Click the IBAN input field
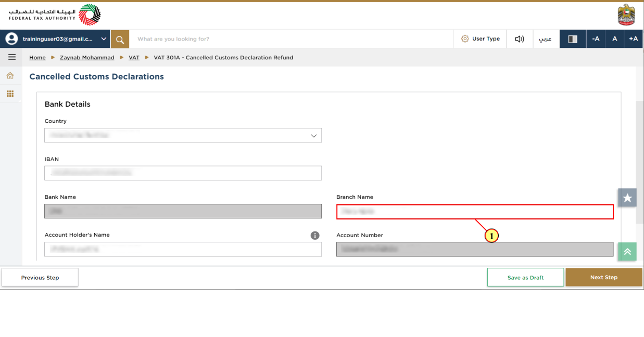644x337 pixels. [183, 173]
